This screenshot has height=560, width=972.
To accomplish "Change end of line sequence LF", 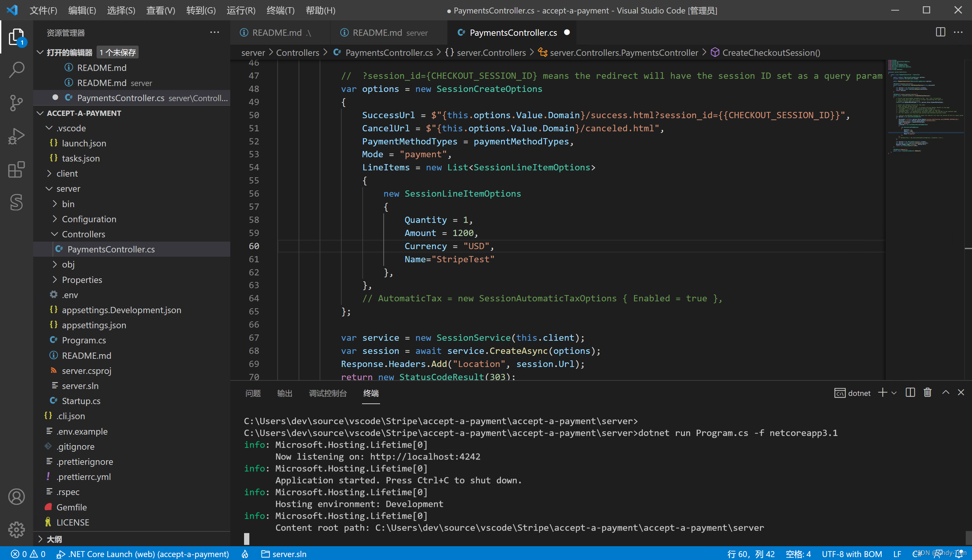I will [897, 554].
